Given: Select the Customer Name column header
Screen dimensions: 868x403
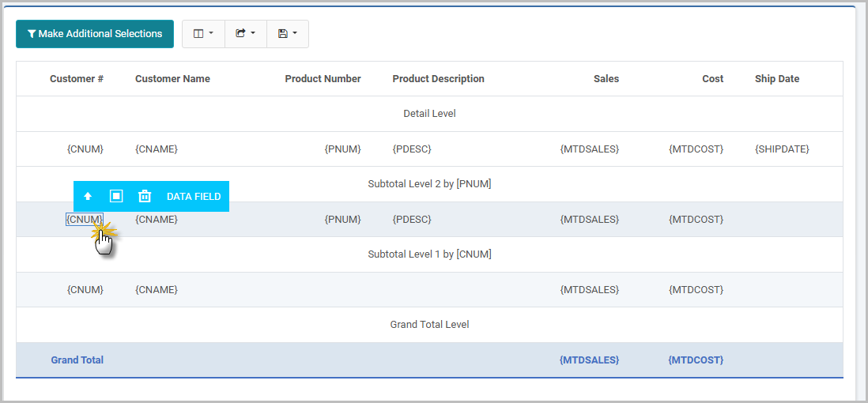Looking at the screenshot, I should [x=172, y=78].
